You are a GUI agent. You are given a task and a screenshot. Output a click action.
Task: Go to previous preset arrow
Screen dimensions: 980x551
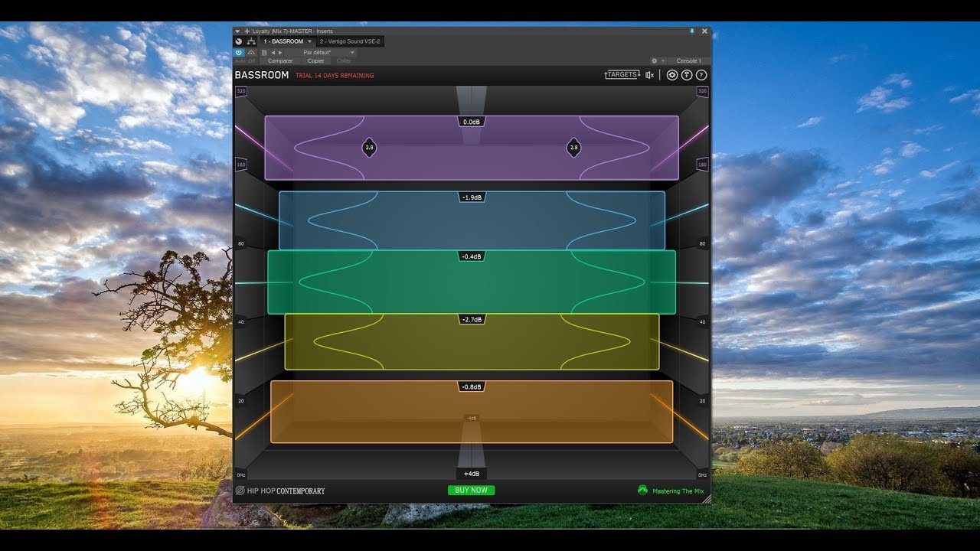pos(273,52)
